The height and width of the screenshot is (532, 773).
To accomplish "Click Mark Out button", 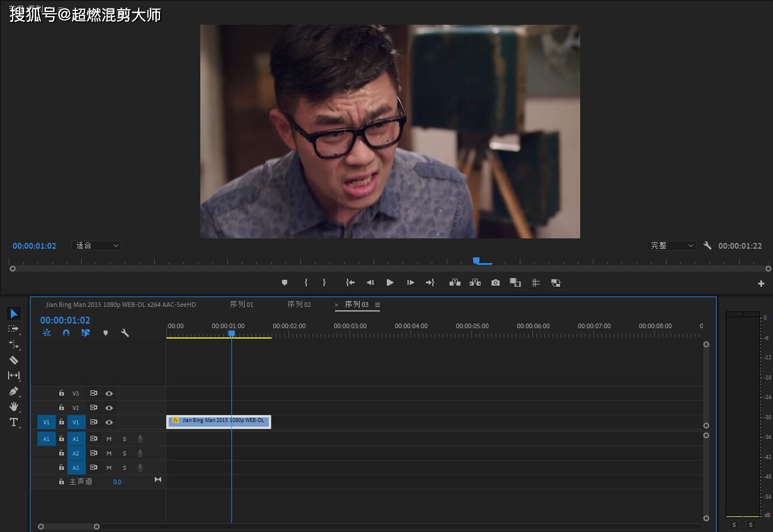I will [324, 283].
